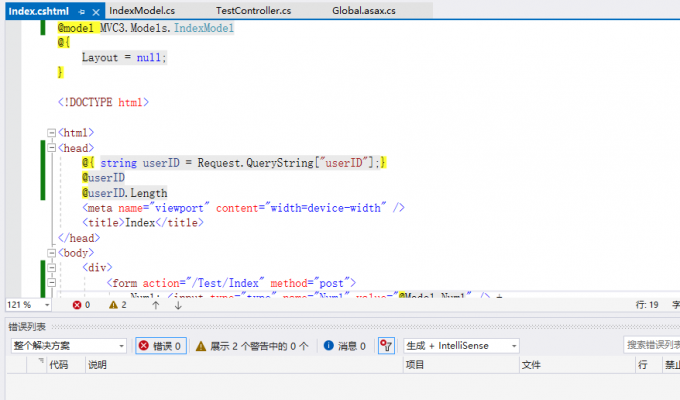Click the Layout = null; line
This screenshot has height=400, width=680.
124,57
